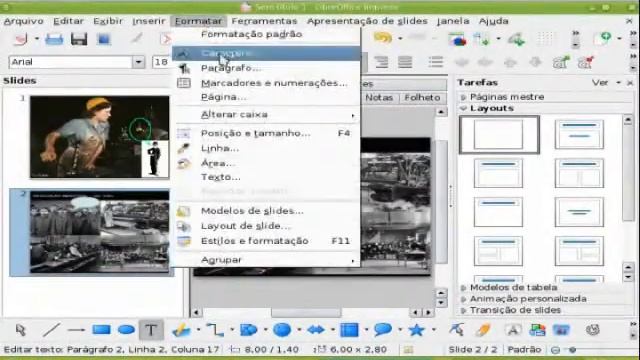
Task: Expand the Páginas mestre section
Action: tap(507, 97)
